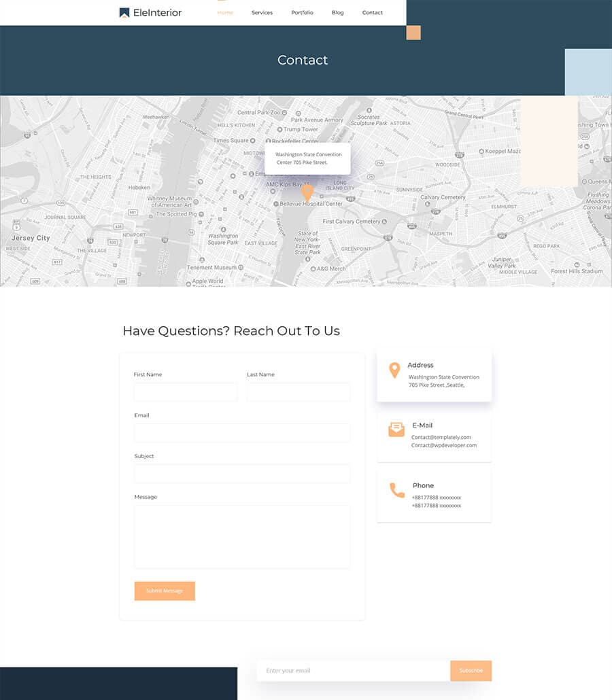The height and width of the screenshot is (700, 612).
Task: Focus the Last Name input field
Action: [x=299, y=392]
